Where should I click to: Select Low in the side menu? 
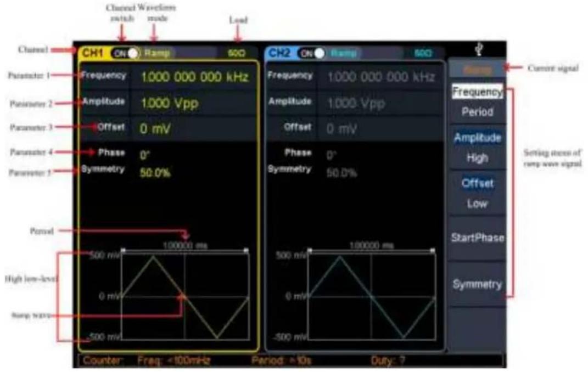pyautogui.click(x=478, y=204)
